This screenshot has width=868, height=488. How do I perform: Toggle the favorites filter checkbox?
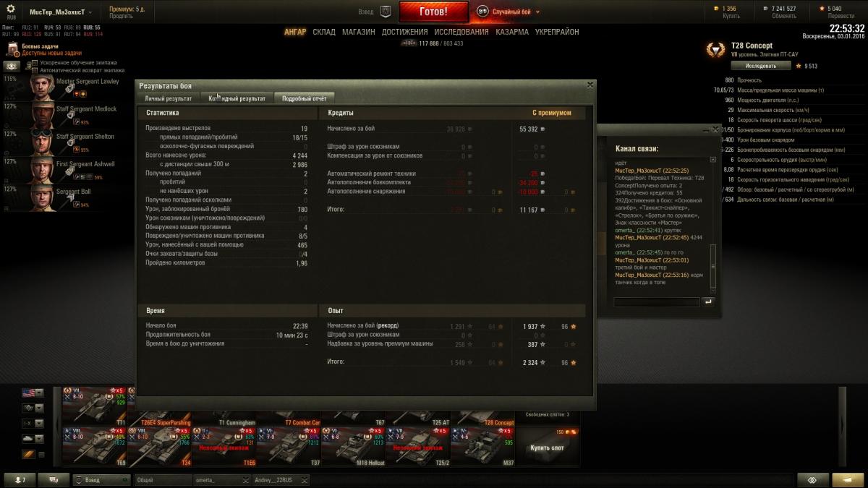(x=41, y=454)
